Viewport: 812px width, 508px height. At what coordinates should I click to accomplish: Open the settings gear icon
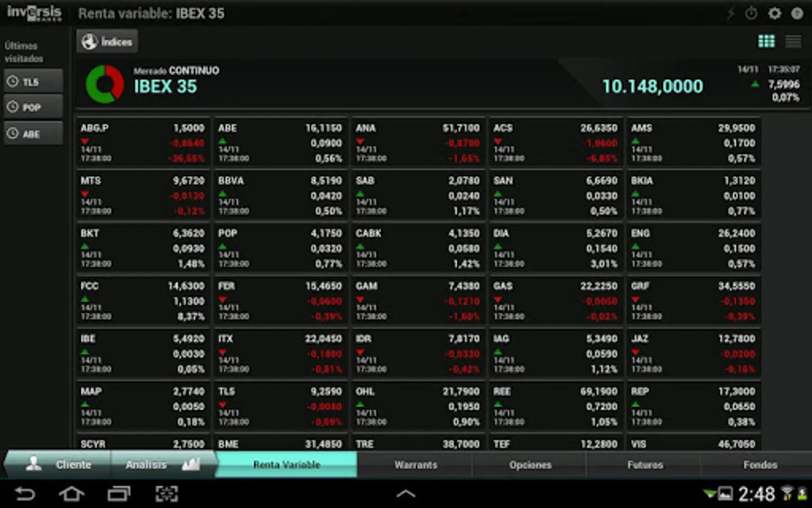pyautogui.click(x=775, y=13)
